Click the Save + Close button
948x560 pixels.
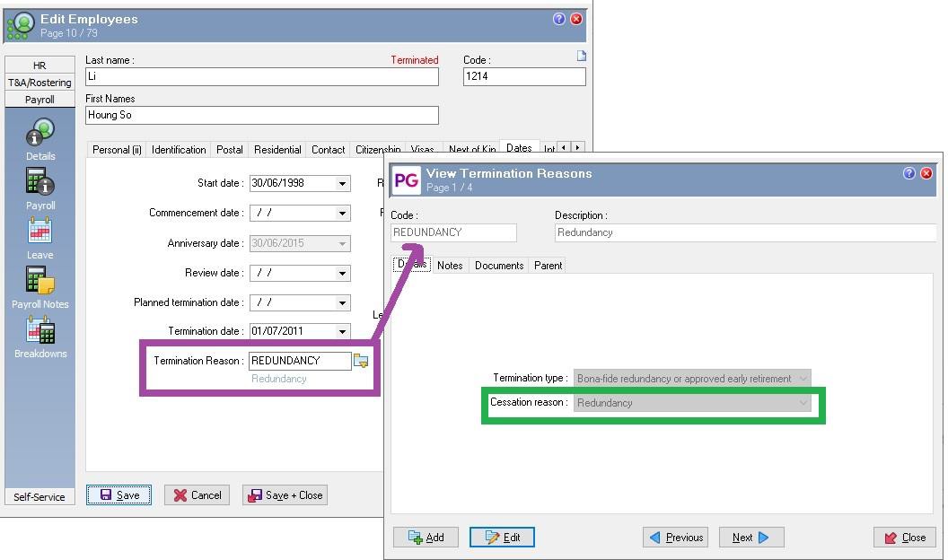pos(285,495)
